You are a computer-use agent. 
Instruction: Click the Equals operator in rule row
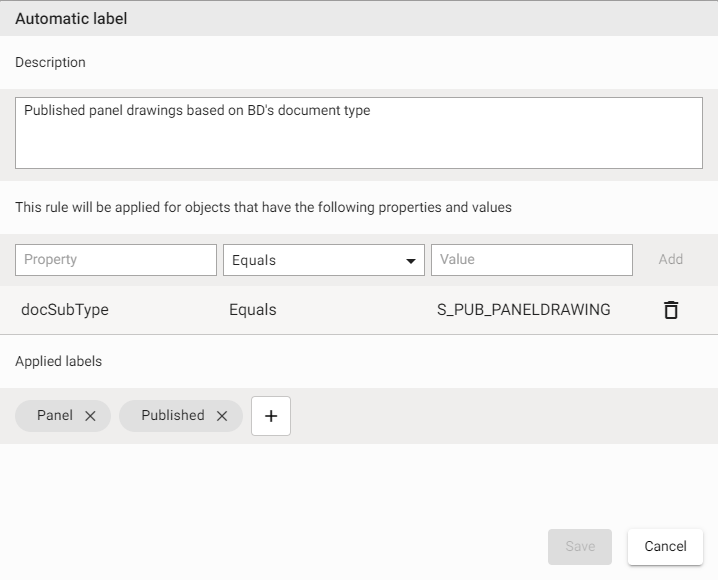pos(252,310)
